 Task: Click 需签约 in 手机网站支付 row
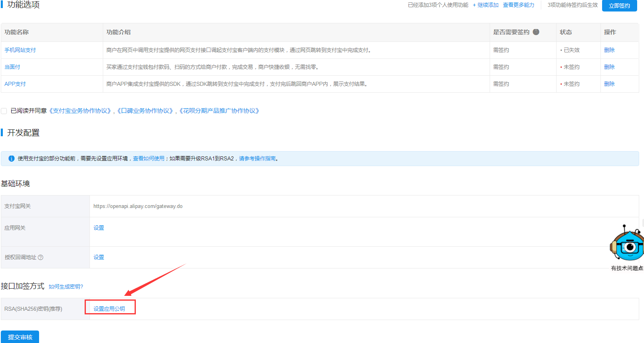pyautogui.click(x=501, y=50)
